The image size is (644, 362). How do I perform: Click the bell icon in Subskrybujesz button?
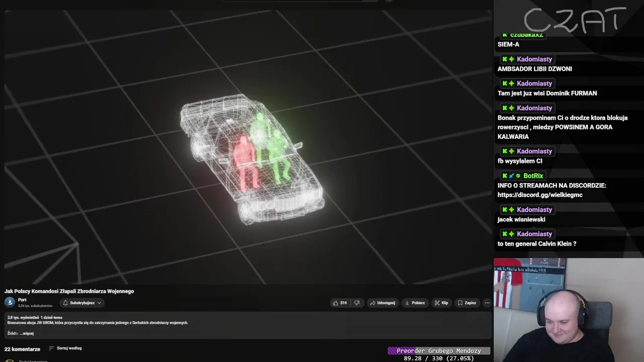(x=65, y=303)
